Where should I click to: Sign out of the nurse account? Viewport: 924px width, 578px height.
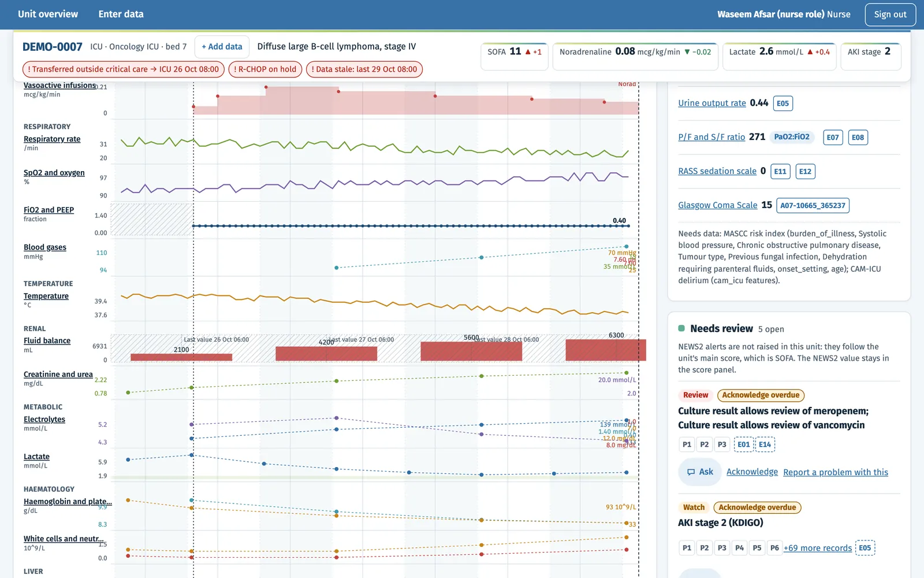click(x=890, y=14)
